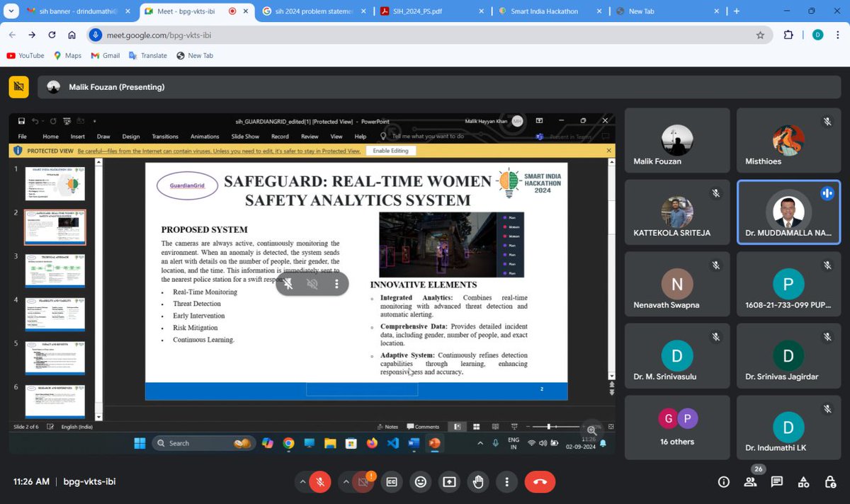Toggle the PowerPoint Comments pane

click(424, 427)
